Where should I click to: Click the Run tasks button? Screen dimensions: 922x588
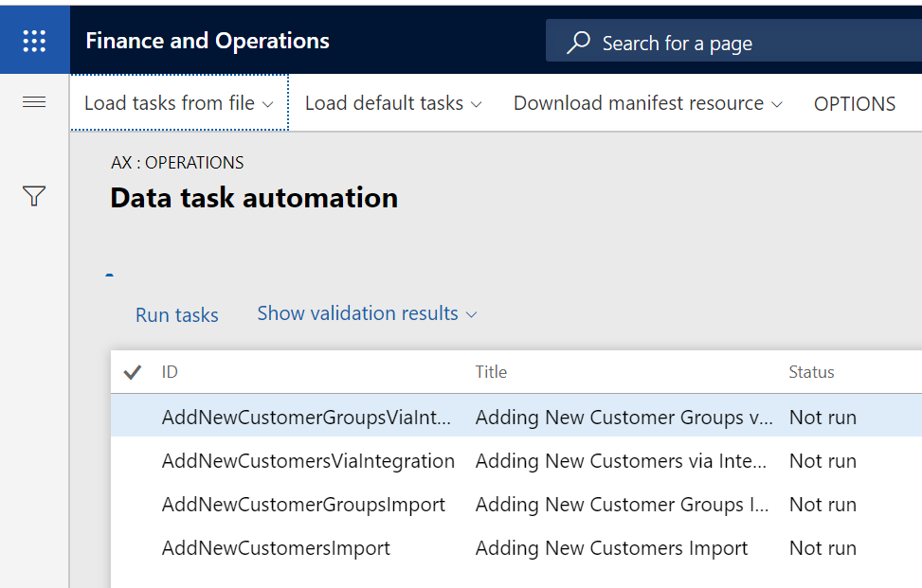click(176, 313)
